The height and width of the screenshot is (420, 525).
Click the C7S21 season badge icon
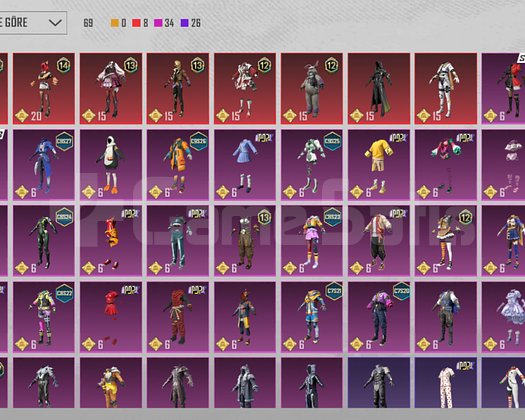[x=334, y=291]
